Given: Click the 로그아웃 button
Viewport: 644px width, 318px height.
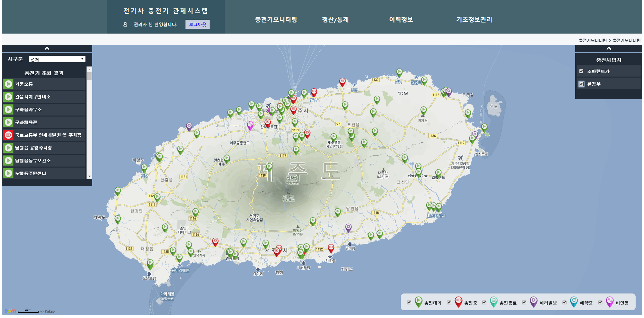Looking at the screenshot, I should [198, 25].
